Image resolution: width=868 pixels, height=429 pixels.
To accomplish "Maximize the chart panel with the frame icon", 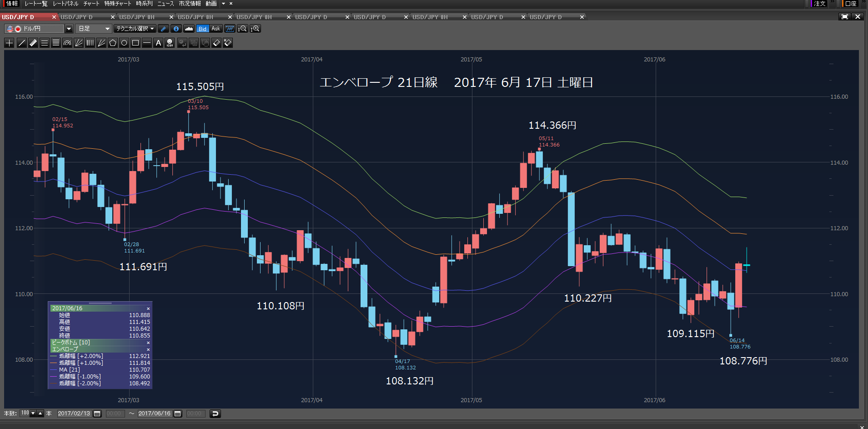I will pyautogui.click(x=845, y=17).
